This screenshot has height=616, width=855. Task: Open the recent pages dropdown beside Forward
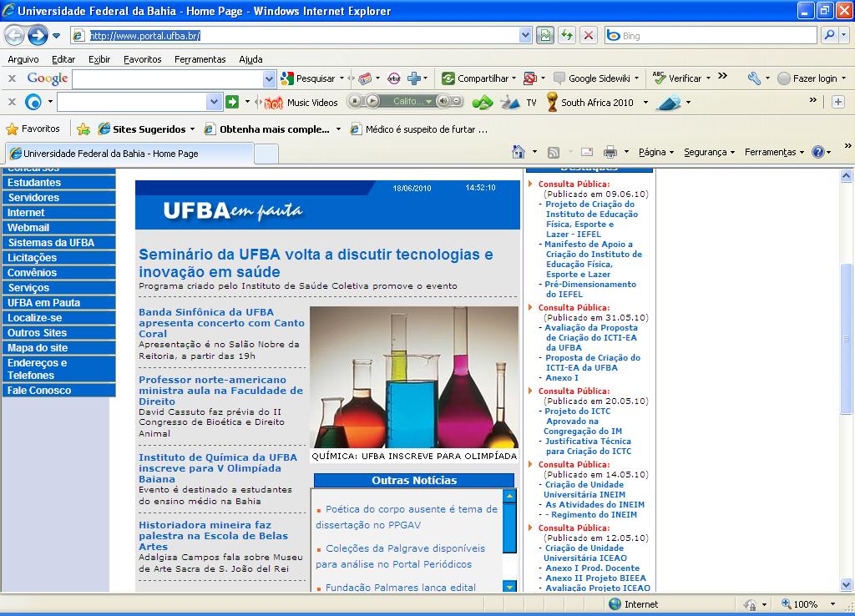click(x=56, y=36)
